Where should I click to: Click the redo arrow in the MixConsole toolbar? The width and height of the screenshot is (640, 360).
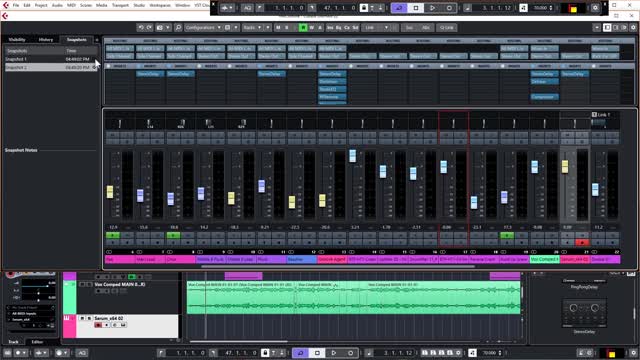149,28
